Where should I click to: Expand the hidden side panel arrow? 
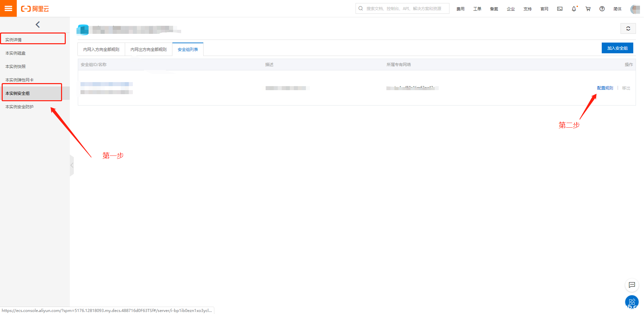coord(72,165)
